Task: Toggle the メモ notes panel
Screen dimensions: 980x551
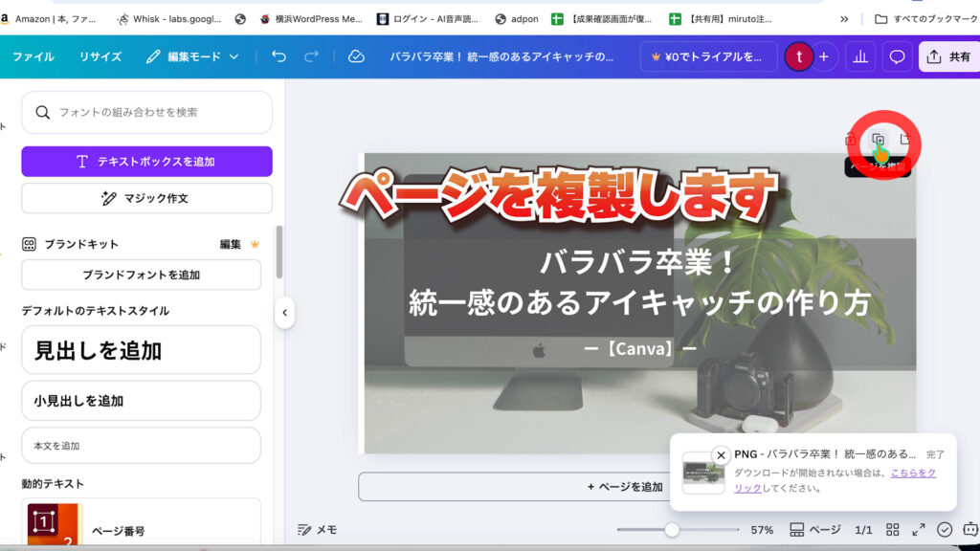Action: pyautogui.click(x=318, y=530)
